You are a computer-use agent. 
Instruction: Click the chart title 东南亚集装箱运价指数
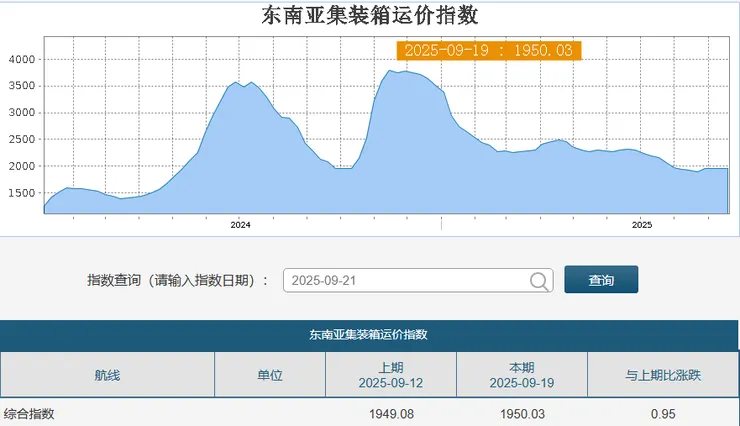pyautogui.click(x=370, y=15)
